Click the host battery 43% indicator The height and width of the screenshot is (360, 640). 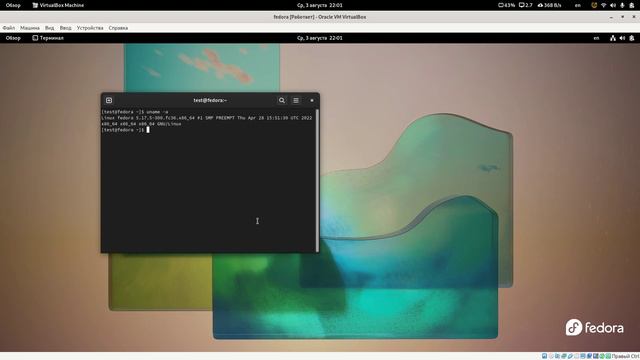coord(507,5)
